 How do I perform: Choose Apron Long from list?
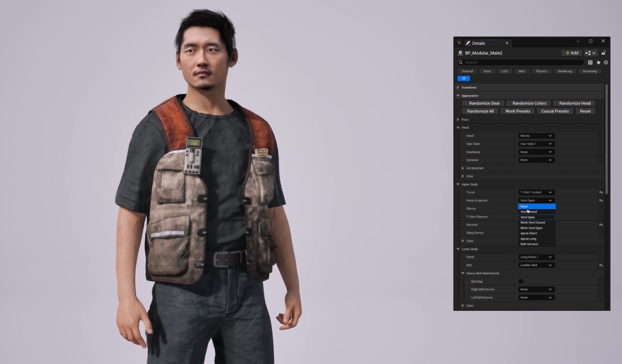(x=528, y=239)
